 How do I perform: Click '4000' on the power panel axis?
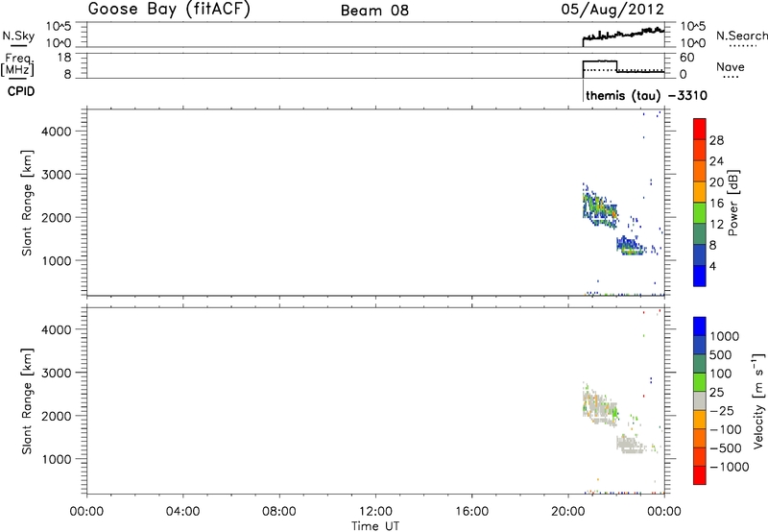coord(57,132)
